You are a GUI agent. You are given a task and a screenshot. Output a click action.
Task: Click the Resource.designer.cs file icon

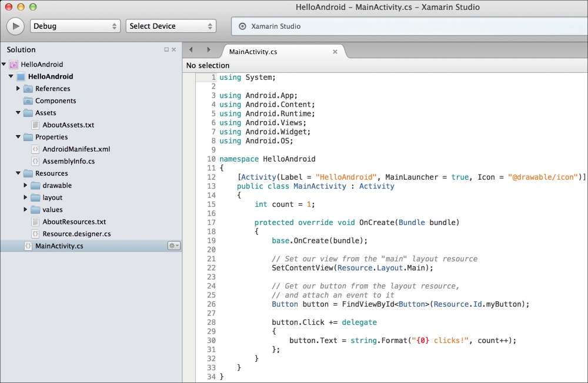pos(35,234)
